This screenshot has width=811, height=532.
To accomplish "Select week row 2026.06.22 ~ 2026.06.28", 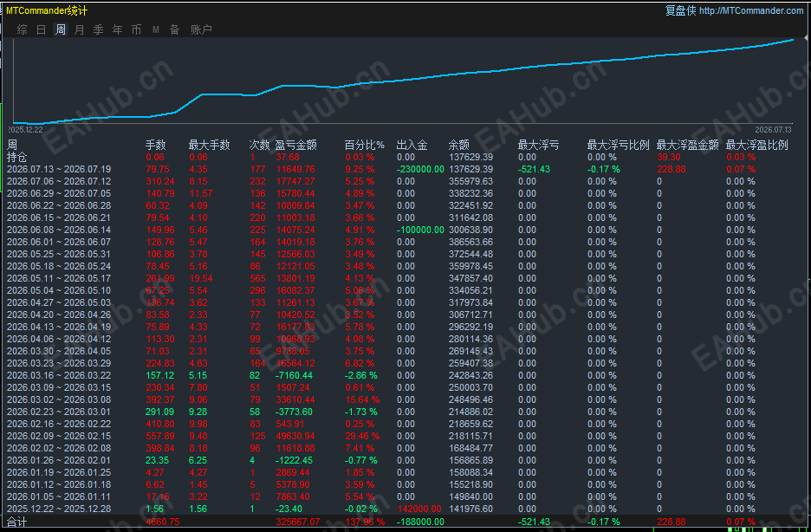I will click(59, 205).
